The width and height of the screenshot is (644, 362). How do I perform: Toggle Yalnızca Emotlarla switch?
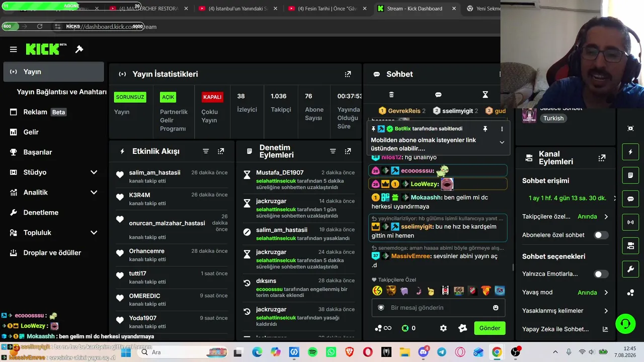point(601,274)
